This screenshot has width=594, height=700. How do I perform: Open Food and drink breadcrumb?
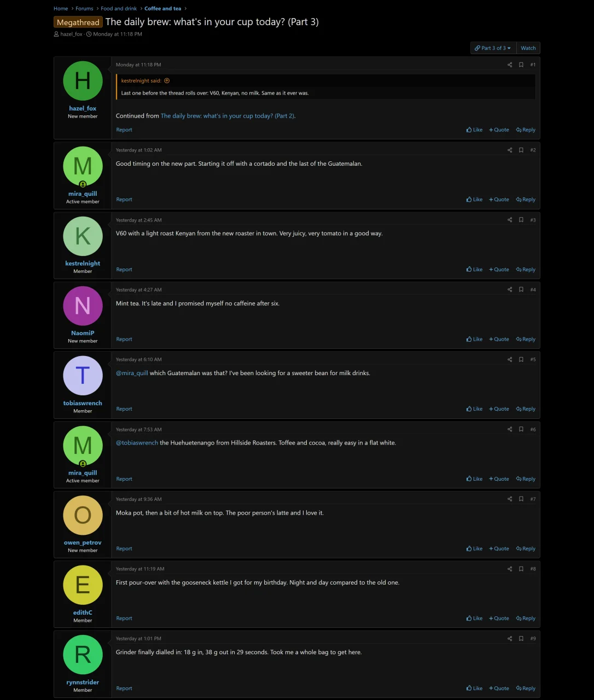click(x=119, y=9)
